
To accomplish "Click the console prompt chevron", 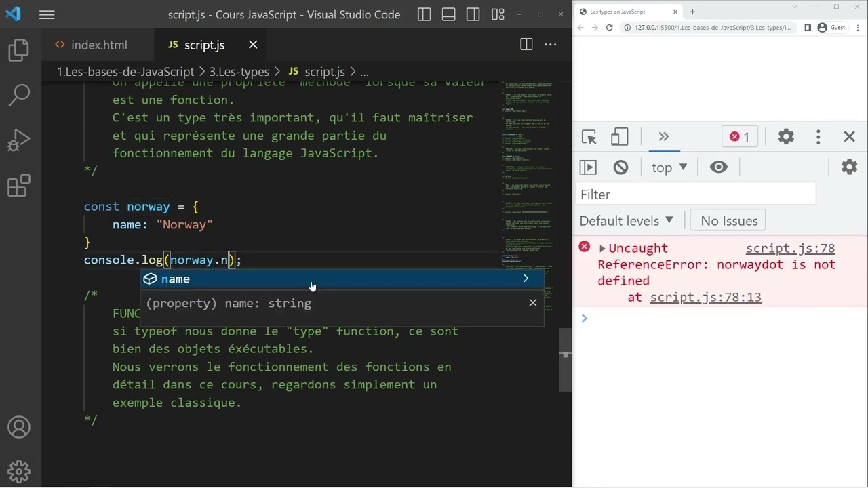I will click(x=584, y=318).
